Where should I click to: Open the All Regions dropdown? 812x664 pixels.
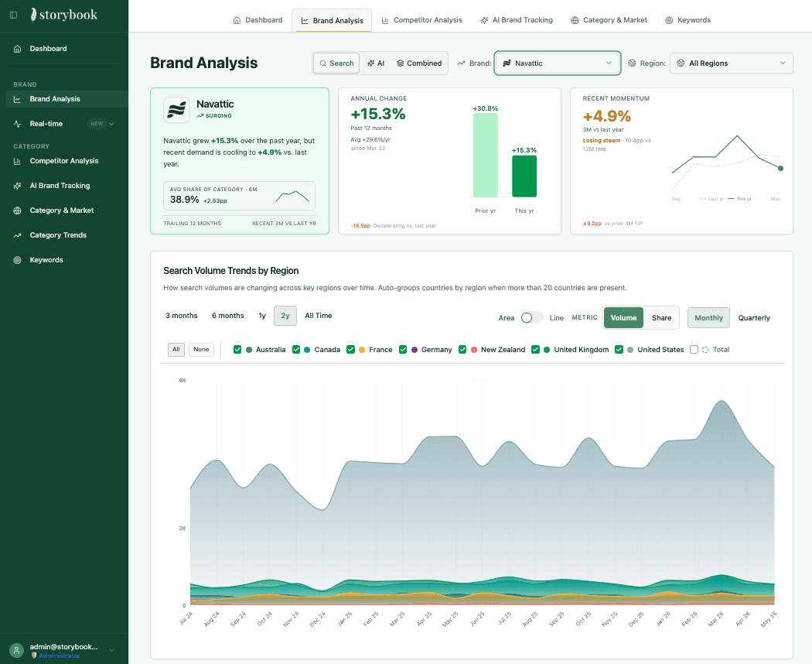(x=732, y=63)
